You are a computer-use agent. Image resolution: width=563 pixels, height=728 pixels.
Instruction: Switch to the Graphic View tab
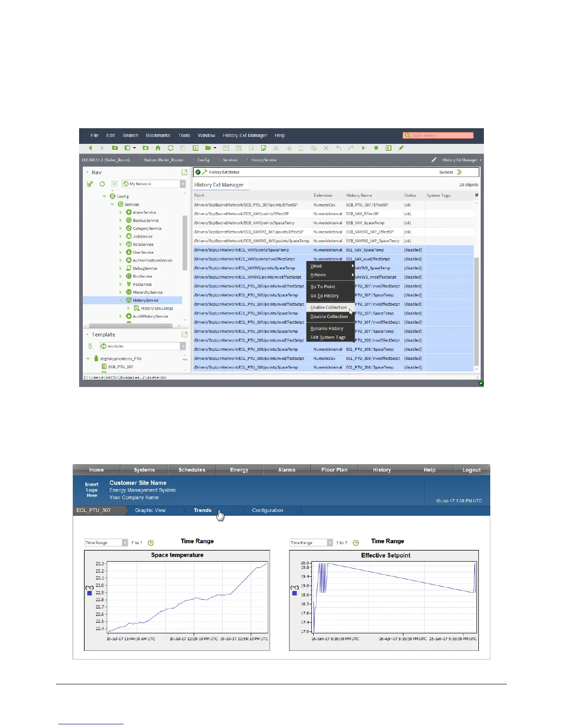(150, 510)
